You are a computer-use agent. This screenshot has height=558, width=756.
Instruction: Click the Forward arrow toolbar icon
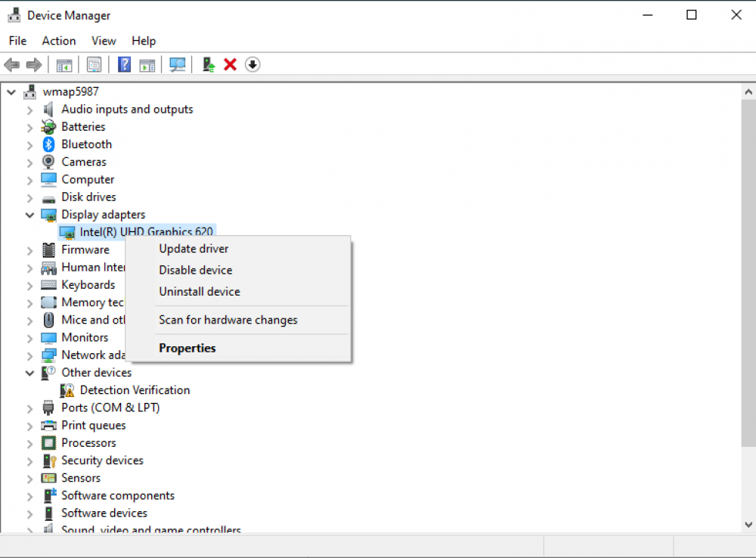click(34, 64)
